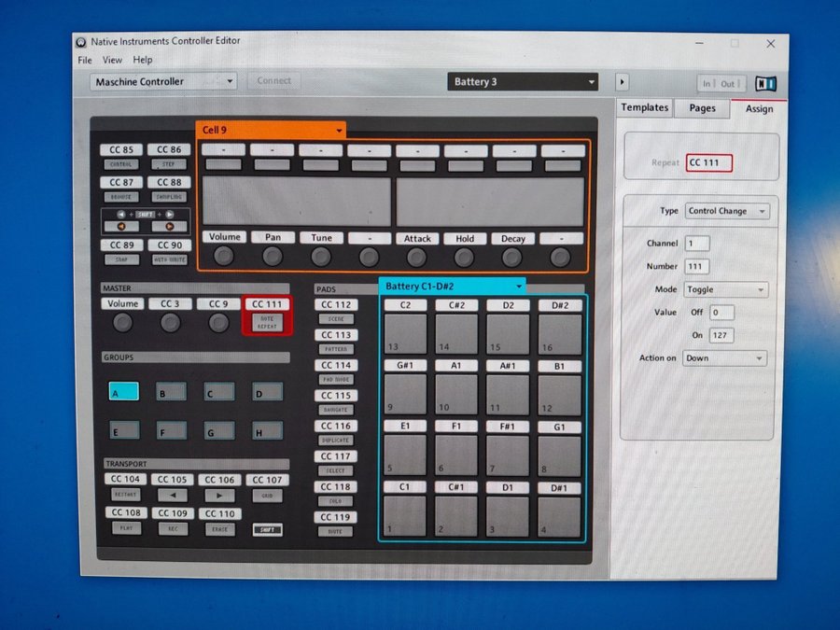
Task: Click the Connect button
Action: [x=273, y=81]
